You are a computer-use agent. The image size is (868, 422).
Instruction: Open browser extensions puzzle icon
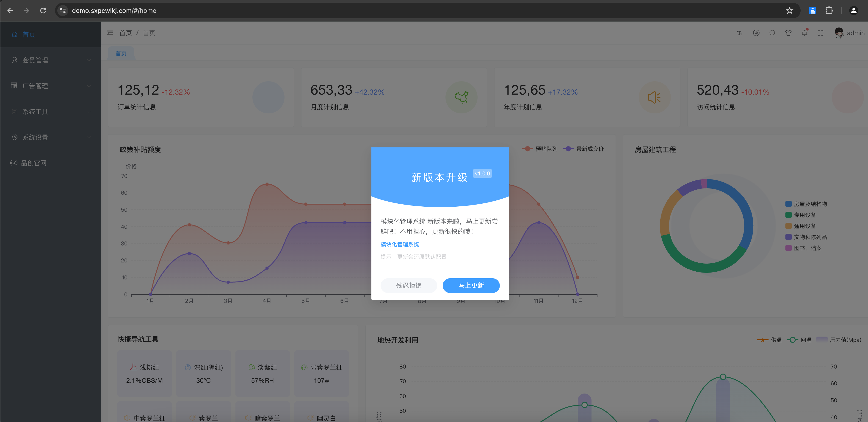point(829,11)
